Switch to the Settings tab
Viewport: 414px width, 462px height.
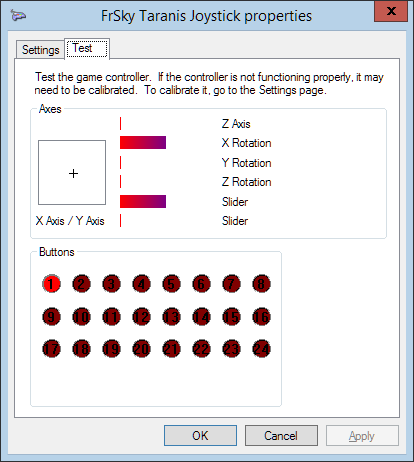point(40,50)
